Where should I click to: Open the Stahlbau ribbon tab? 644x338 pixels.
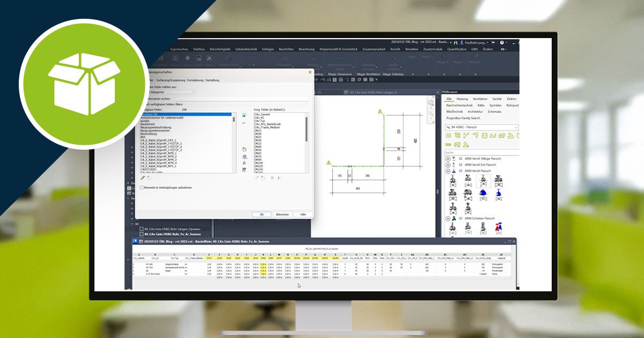pos(199,49)
